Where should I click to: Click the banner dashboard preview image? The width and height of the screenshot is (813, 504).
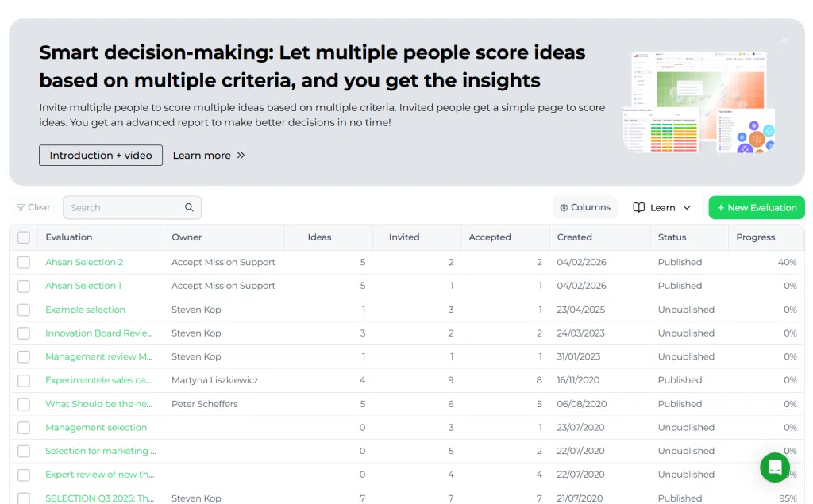pyautogui.click(x=699, y=102)
